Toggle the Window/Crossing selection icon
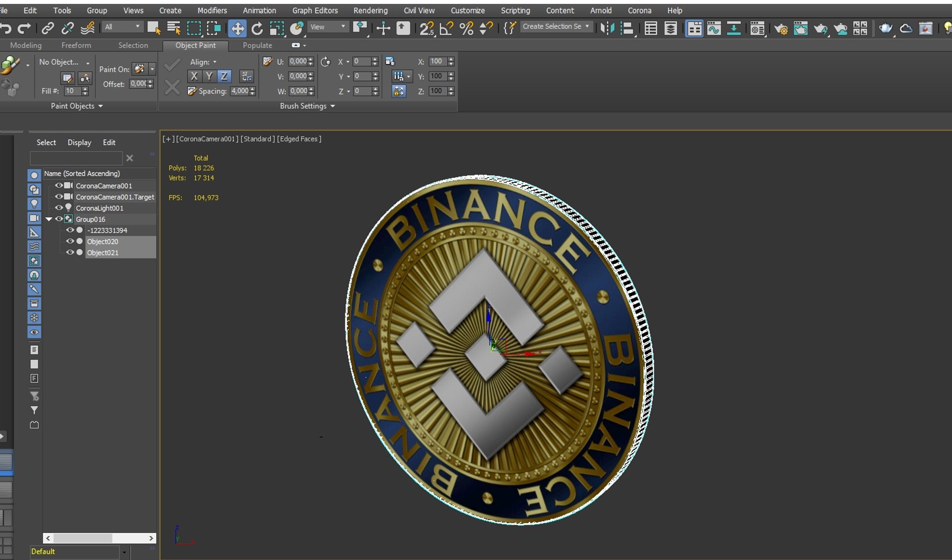Image resolution: width=952 pixels, height=560 pixels. [213, 28]
